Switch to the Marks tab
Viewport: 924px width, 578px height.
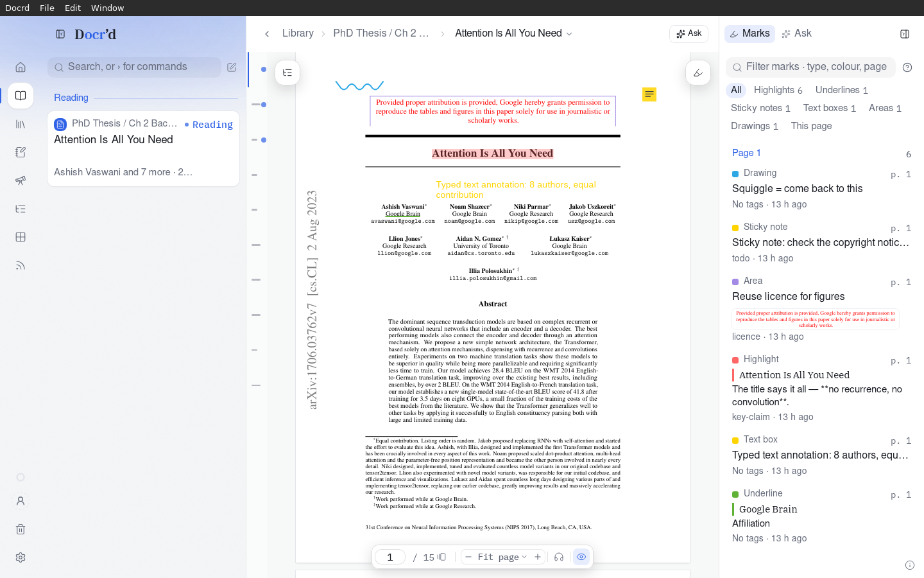tap(749, 33)
